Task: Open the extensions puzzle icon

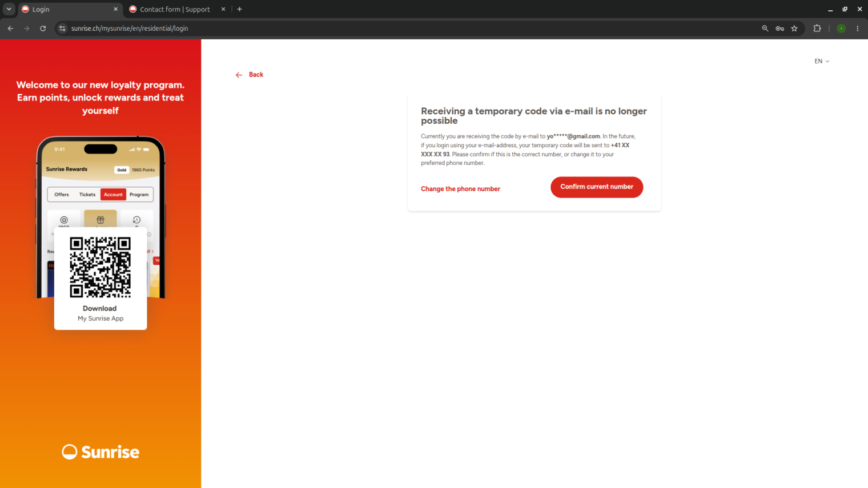Action: 817,29
